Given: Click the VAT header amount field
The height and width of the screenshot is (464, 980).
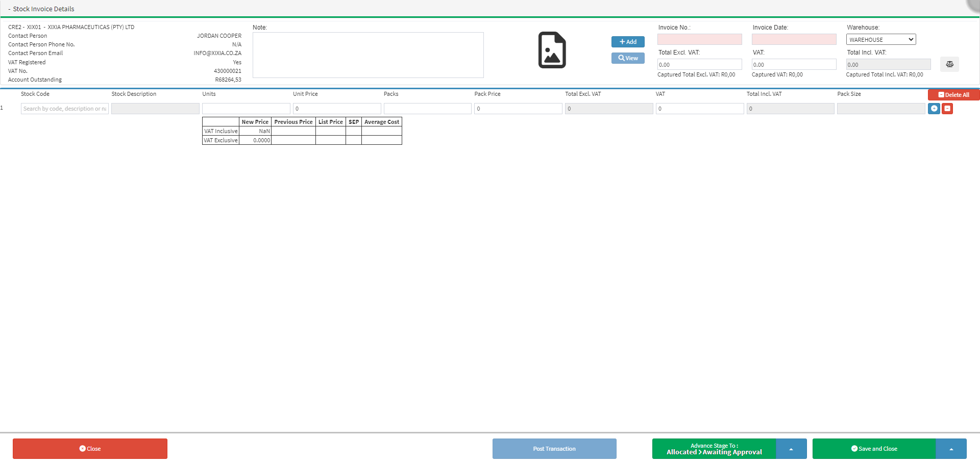Looking at the screenshot, I should 794,64.
